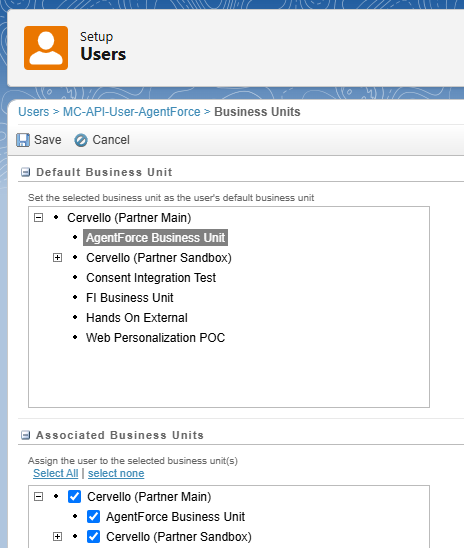Click the orange Users setup icon
Screen dimensions: 464x548
tap(46, 48)
